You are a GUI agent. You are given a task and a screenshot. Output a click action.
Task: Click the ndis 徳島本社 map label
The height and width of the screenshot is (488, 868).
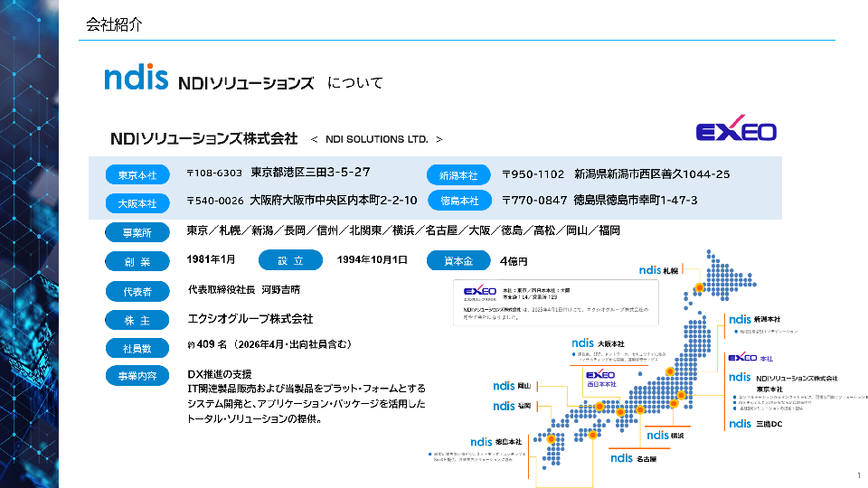(x=496, y=442)
